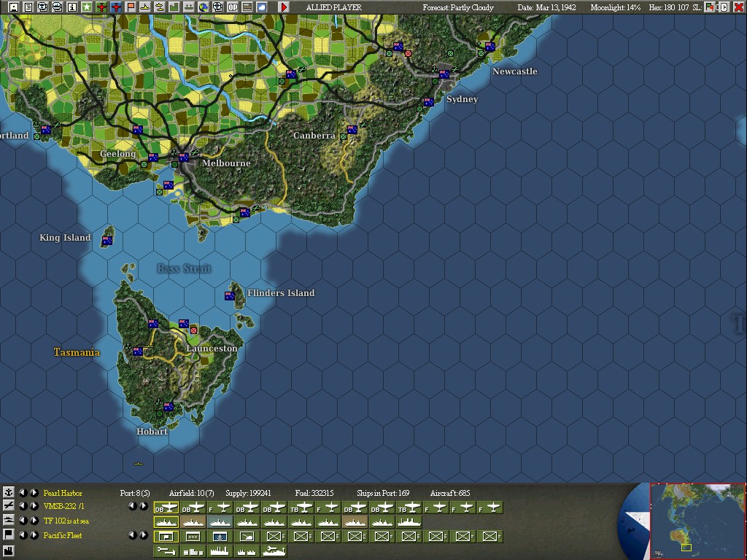This screenshot has height=560, width=747.
Task: Click the 'Supply: 199241' value
Action: click(248, 493)
